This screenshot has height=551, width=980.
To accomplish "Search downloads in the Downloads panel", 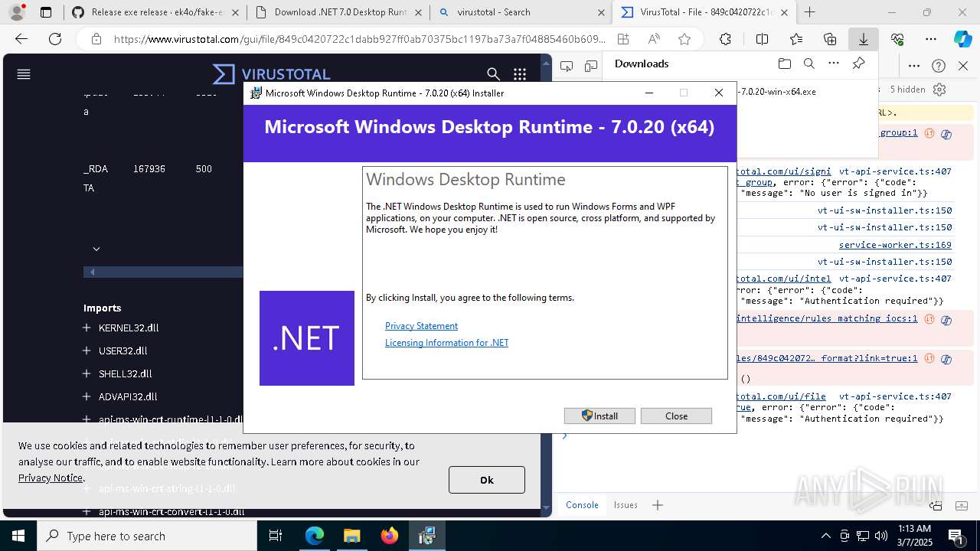I will [x=808, y=64].
